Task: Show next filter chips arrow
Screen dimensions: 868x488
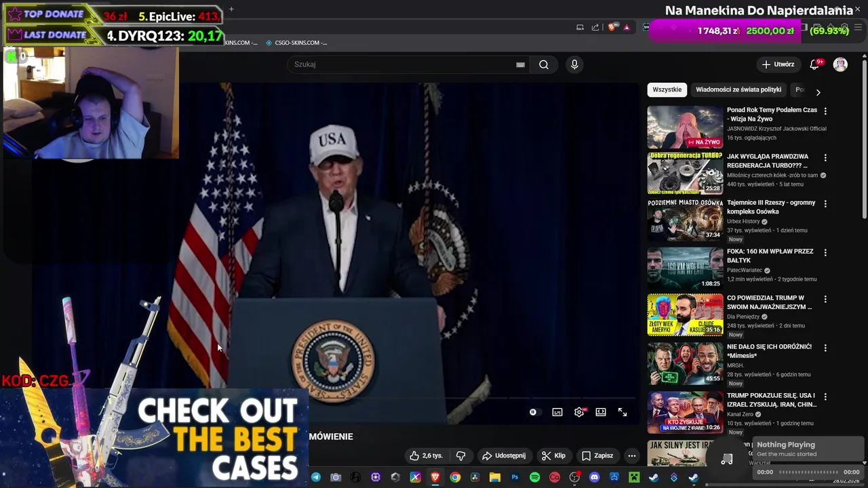Action: pos(818,92)
